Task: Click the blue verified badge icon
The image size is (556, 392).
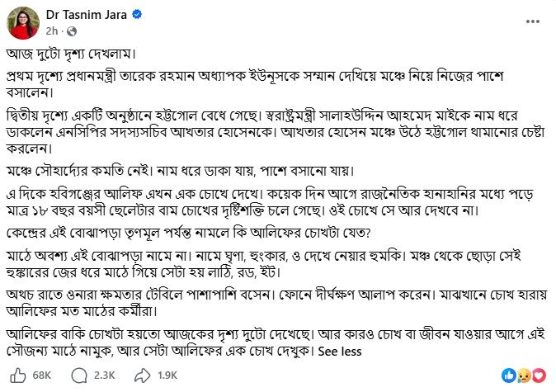Action: [137, 14]
